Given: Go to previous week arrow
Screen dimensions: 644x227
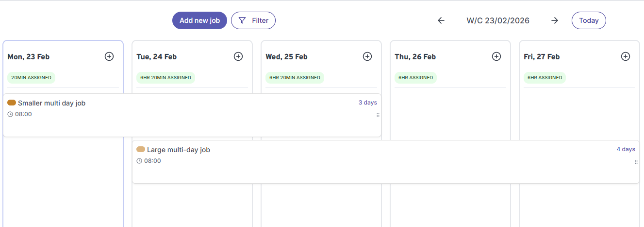Looking at the screenshot, I should pos(441,20).
